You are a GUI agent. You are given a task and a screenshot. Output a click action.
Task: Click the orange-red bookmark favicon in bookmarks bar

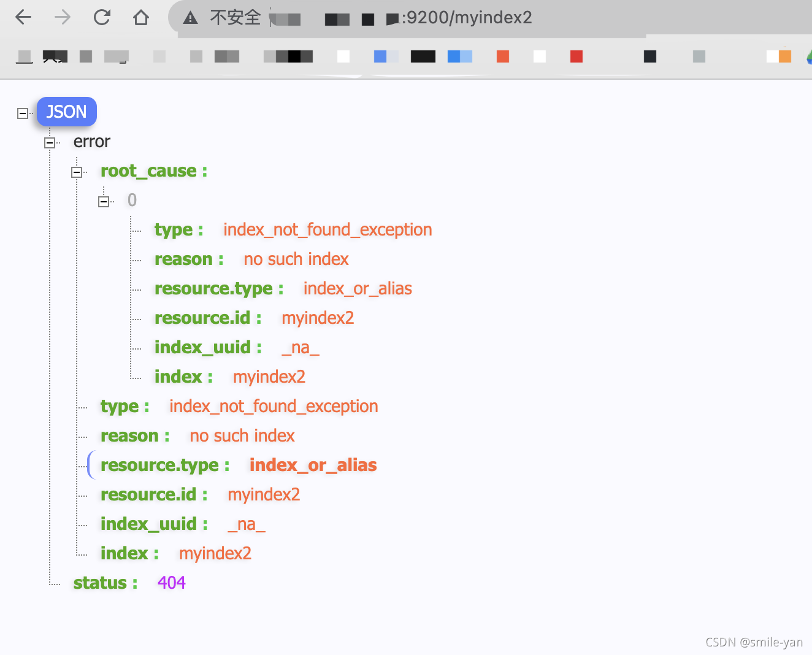click(503, 56)
